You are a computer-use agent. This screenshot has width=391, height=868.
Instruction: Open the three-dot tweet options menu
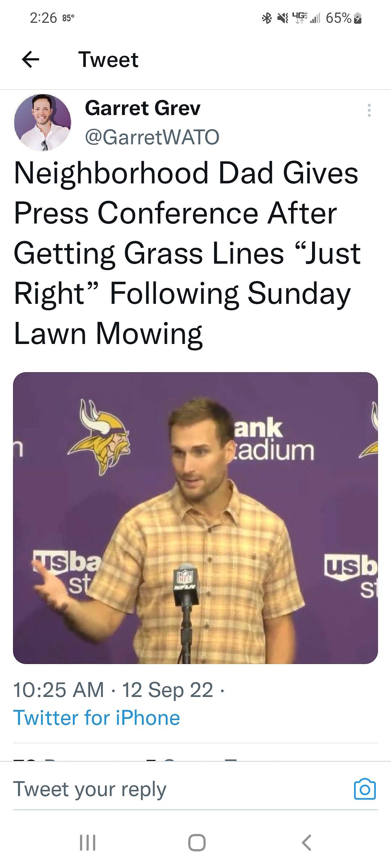point(369,110)
